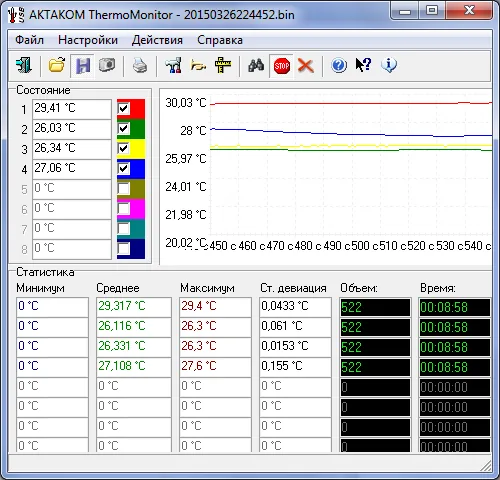
Task: Enable channel 5 checkbox
Action: (123, 189)
